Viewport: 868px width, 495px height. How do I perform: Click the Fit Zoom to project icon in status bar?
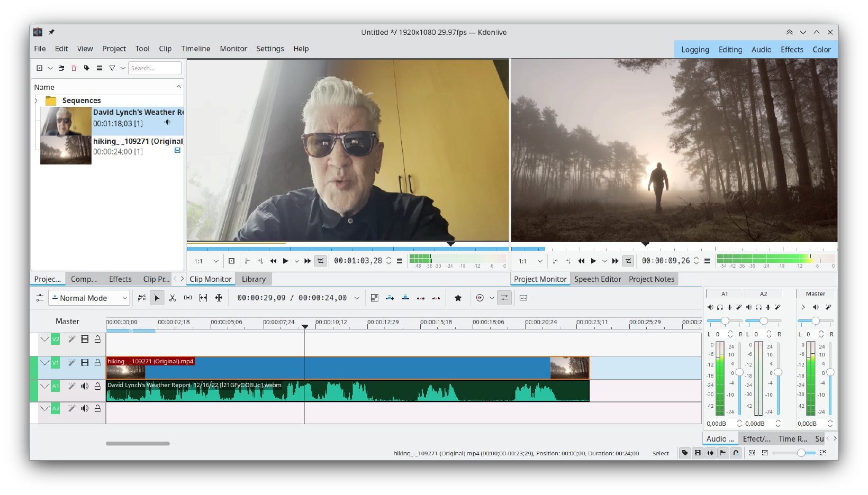tap(752, 453)
